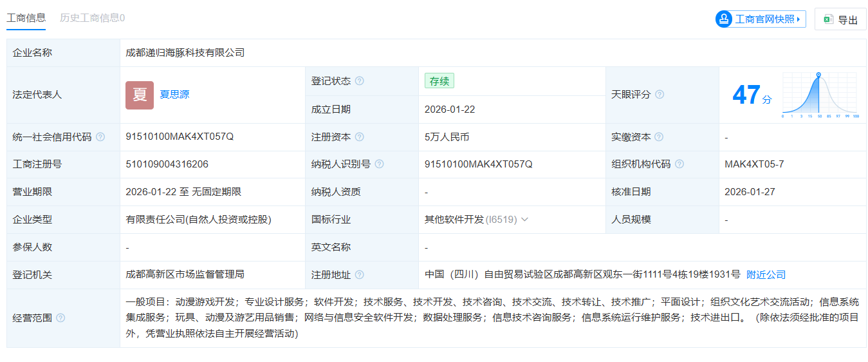Click the 存续 status tag

tap(439, 81)
